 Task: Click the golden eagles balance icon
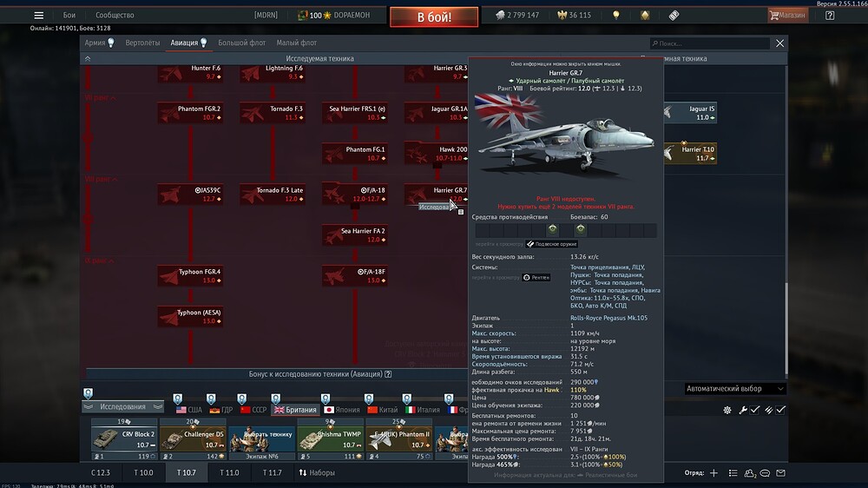562,16
